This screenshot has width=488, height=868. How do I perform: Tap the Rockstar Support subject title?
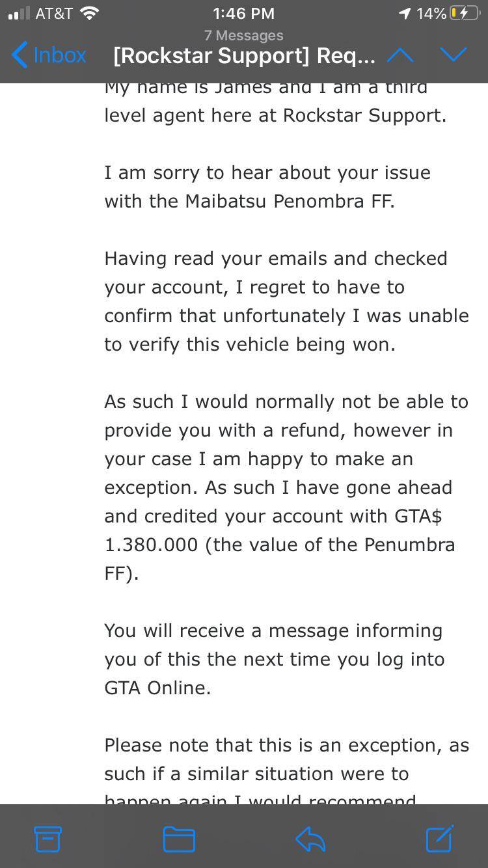pyautogui.click(x=244, y=56)
